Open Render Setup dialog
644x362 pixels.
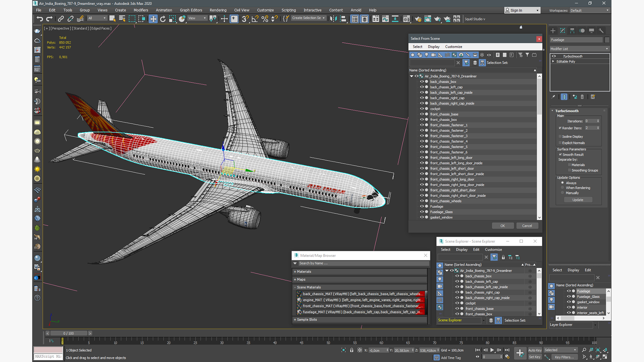tap(418, 19)
